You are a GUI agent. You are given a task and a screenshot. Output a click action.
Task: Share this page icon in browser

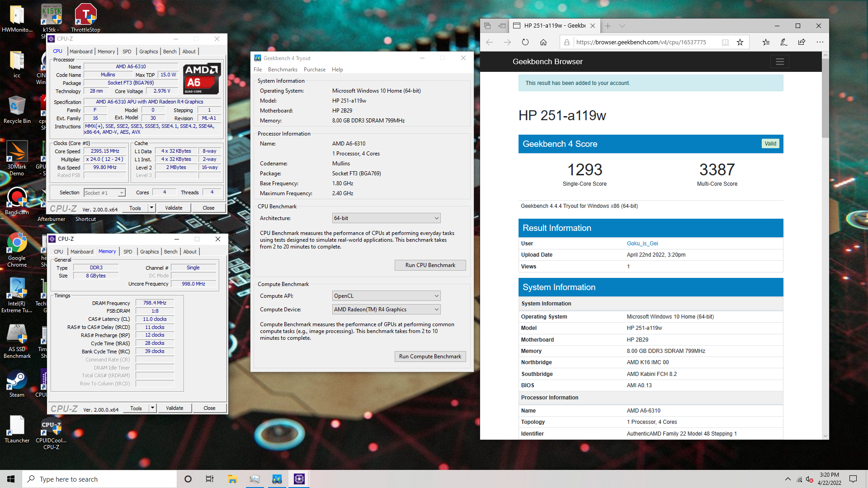tap(802, 42)
